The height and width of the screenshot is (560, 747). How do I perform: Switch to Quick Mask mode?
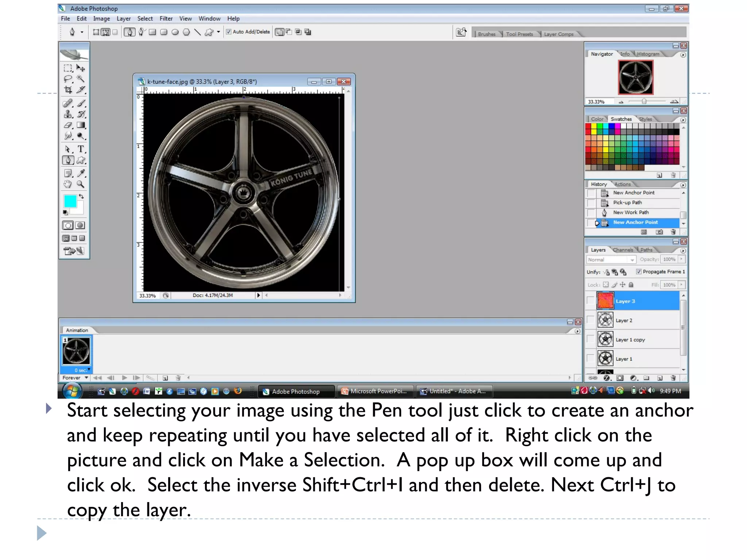pyautogui.click(x=80, y=225)
